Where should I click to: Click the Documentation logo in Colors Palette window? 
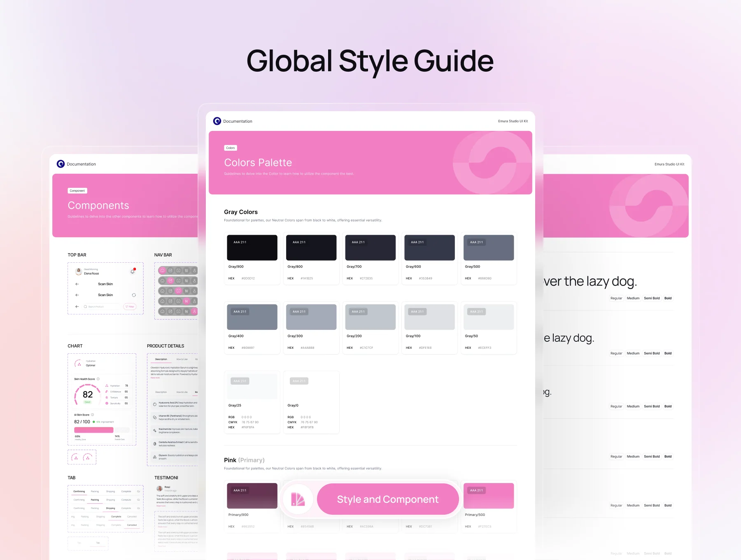tap(217, 121)
